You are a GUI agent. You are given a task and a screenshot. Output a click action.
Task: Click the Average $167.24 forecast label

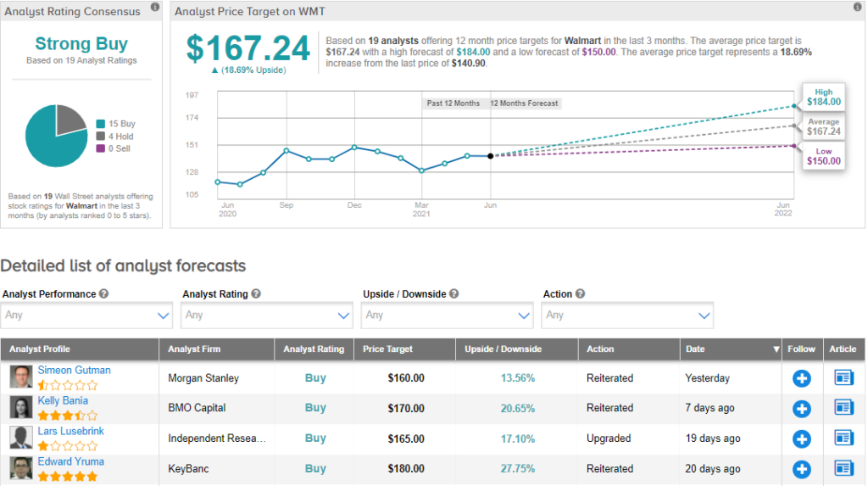(x=824, y=127)
